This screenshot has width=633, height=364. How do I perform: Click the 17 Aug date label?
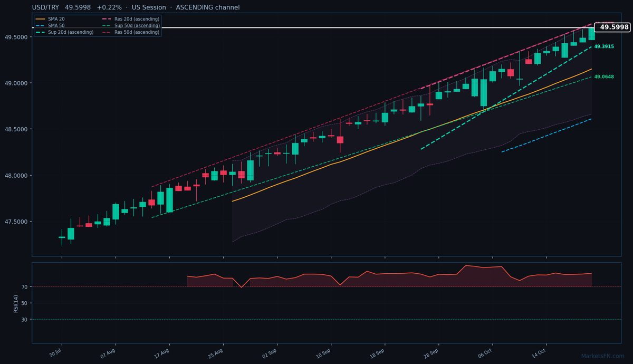[162, 352]
